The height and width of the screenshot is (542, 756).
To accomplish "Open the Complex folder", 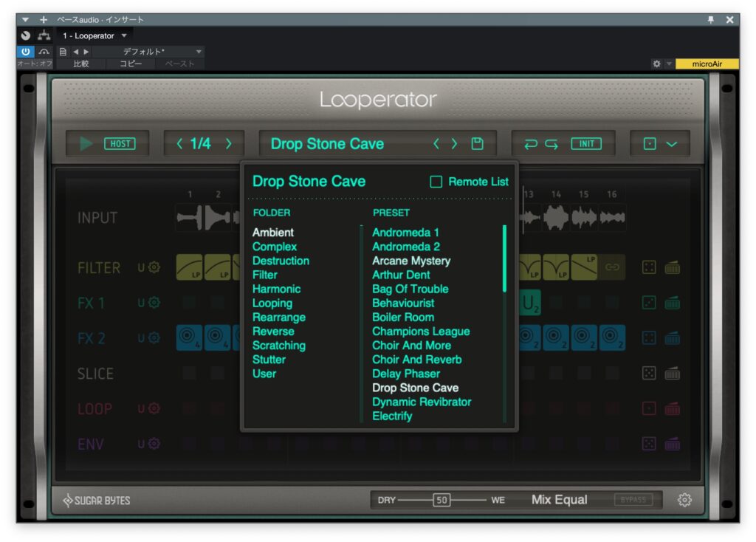I will [275, 247].
